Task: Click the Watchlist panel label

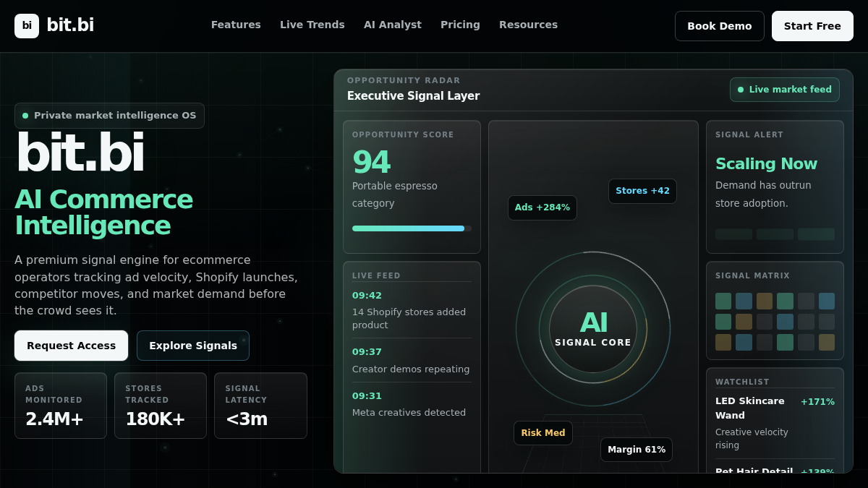Action: [x=742, y=382]
